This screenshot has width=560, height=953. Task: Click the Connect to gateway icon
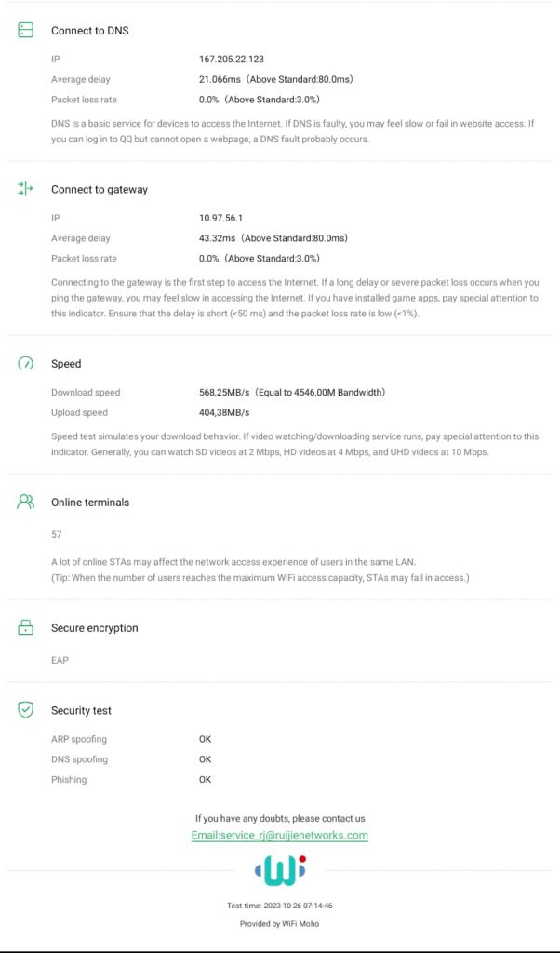click(x=25, y=189)
